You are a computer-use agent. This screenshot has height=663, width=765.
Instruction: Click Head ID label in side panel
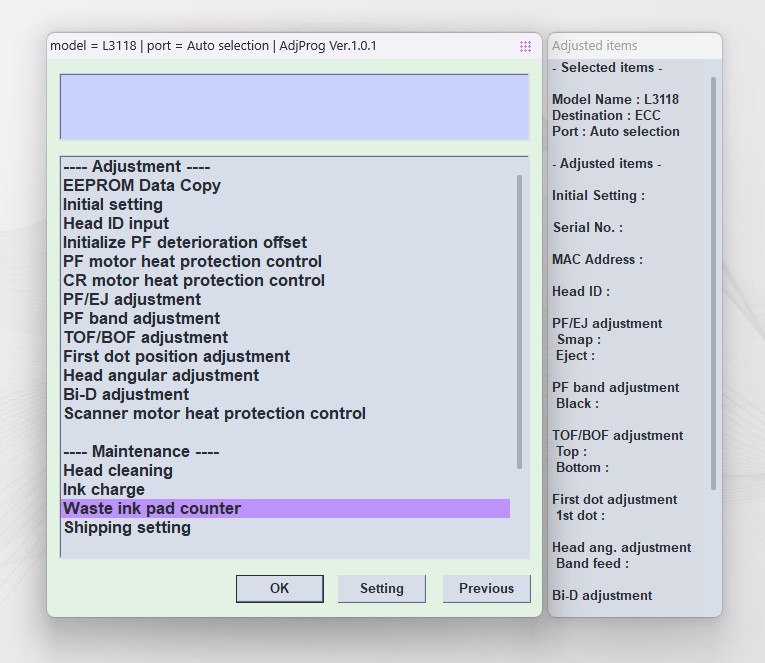(581, 292)
